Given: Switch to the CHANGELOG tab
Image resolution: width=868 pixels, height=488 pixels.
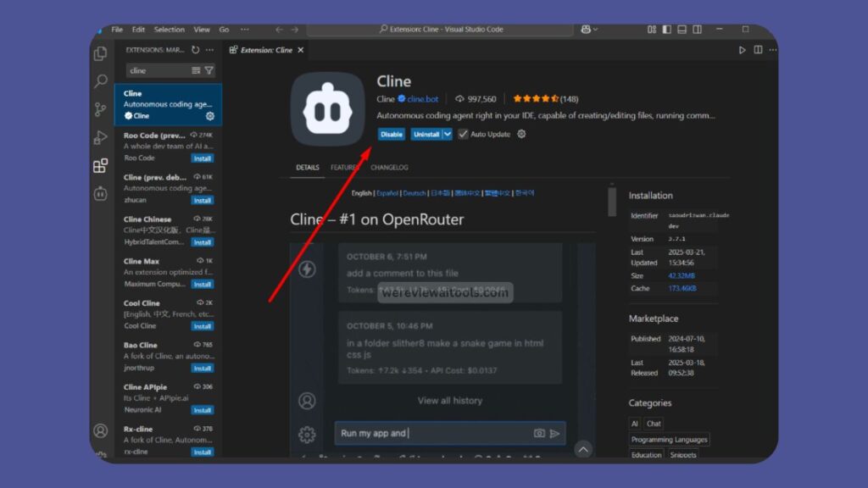Looking at the screenshot, I should pos(389,167).
